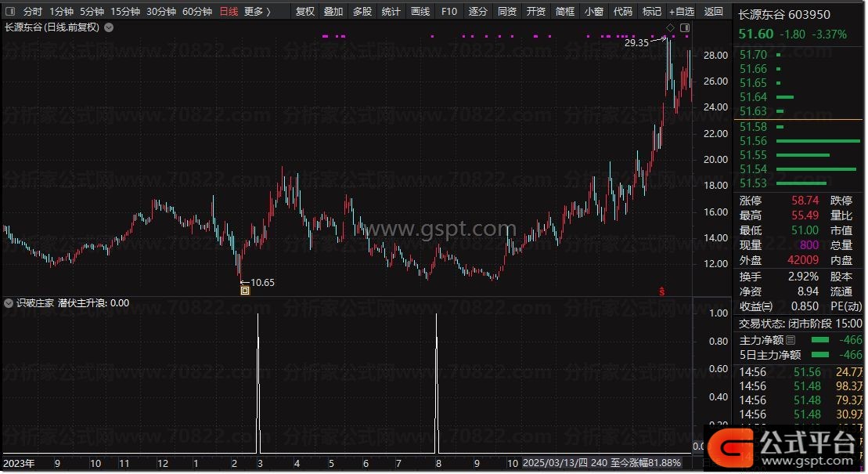Screen dimensions: 868x474
Task: Expand the 长源东谷 main chart dropdown arrow
Action: (x=108, y=27)
